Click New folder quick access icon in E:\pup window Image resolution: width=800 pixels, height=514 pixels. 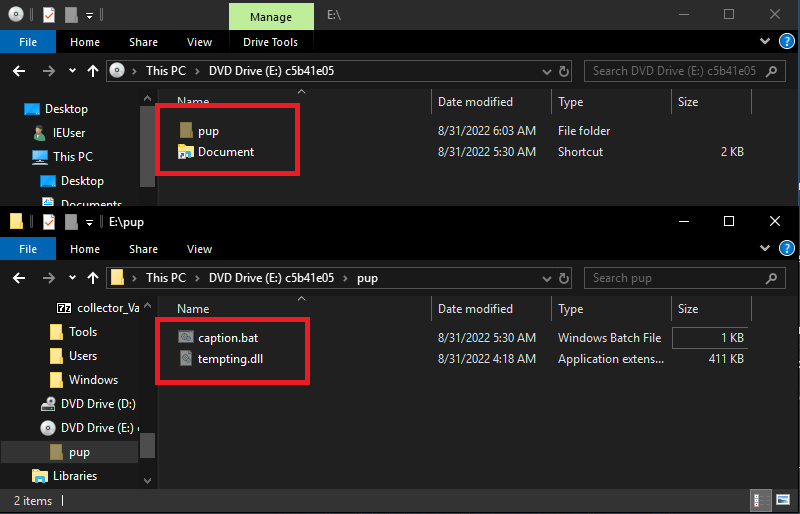coord(71,222)
